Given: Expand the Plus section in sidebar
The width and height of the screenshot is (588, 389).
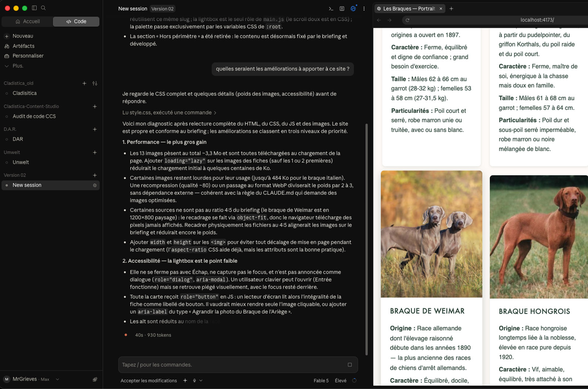Looking at the screenshot, I should (x=18, y=66).
